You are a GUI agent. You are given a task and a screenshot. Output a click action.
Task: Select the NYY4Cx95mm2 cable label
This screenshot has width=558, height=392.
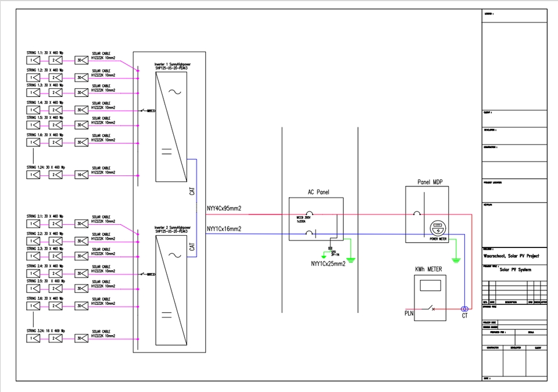(x=224, y=208)
